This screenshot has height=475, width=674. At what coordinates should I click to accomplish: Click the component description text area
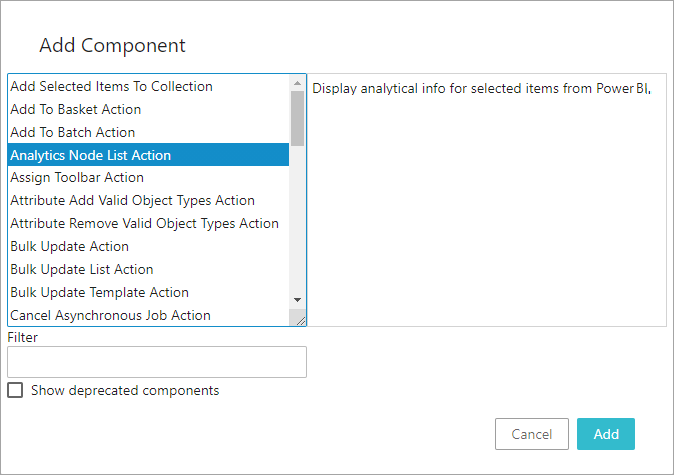[x=486, y=200]
